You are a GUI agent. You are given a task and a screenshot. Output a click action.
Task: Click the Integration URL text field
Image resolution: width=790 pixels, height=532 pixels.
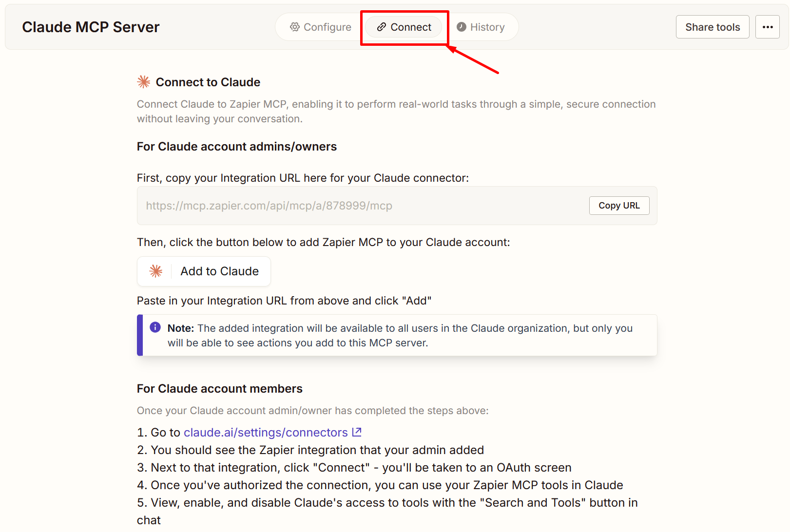point(361,206)
